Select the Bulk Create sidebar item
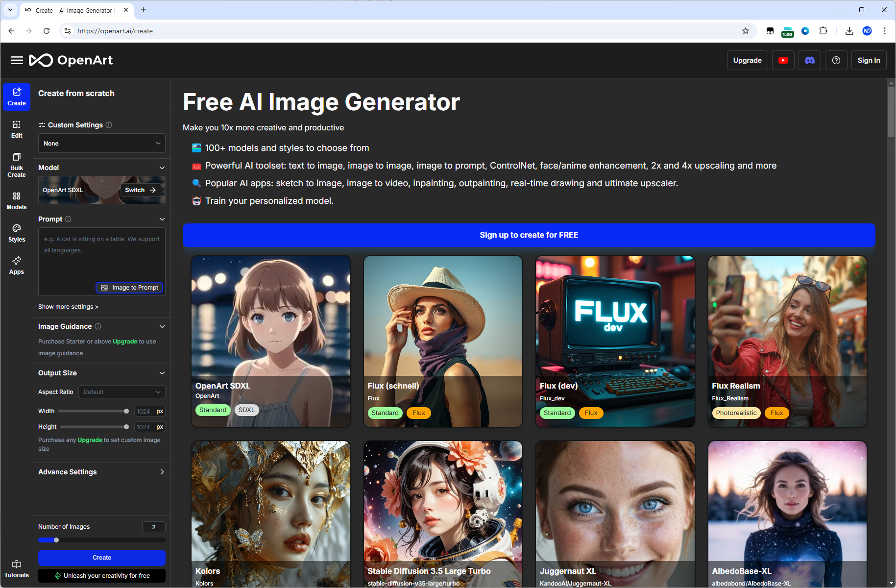Viewport: 896px width, 588px height. point(17,165)
